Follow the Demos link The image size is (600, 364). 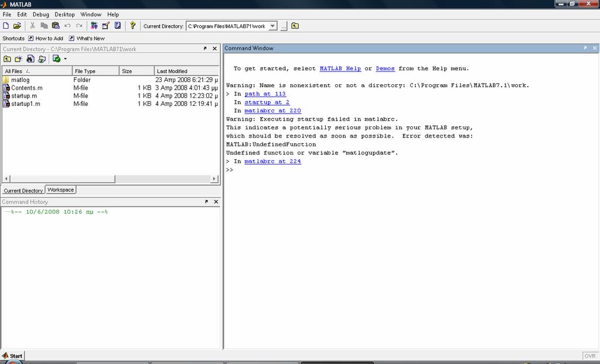(385, 68)
